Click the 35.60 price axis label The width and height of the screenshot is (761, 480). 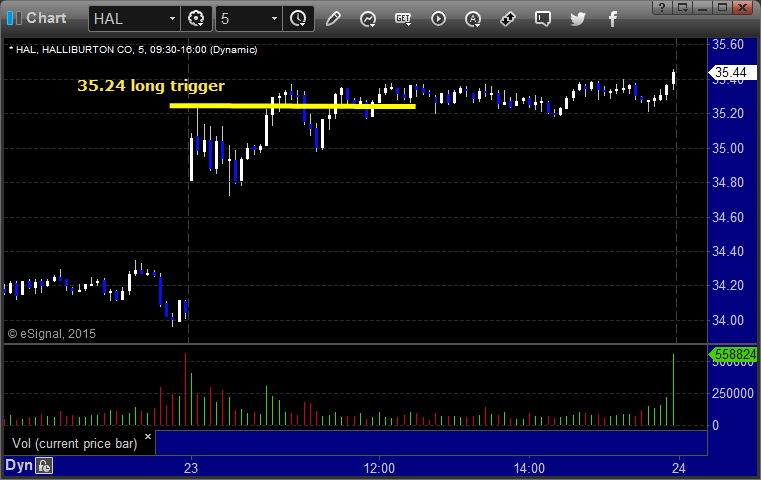click(x=728, y=45)
